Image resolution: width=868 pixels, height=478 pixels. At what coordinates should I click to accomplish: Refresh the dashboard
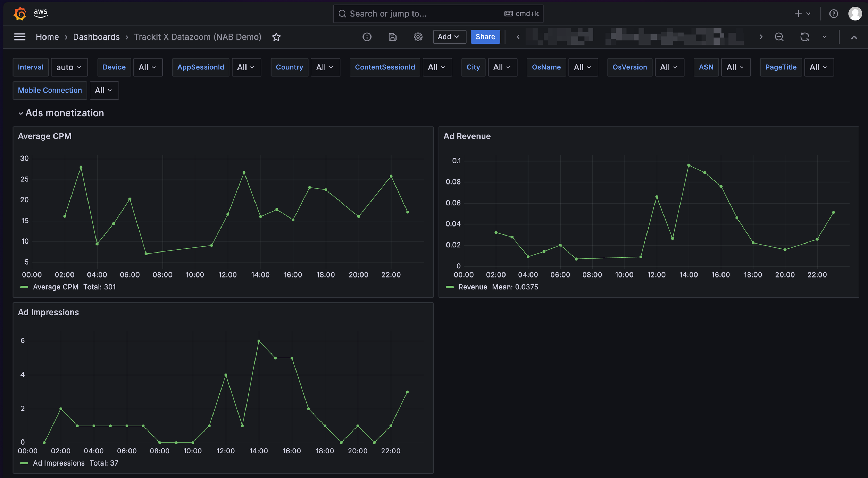[804, 37]
